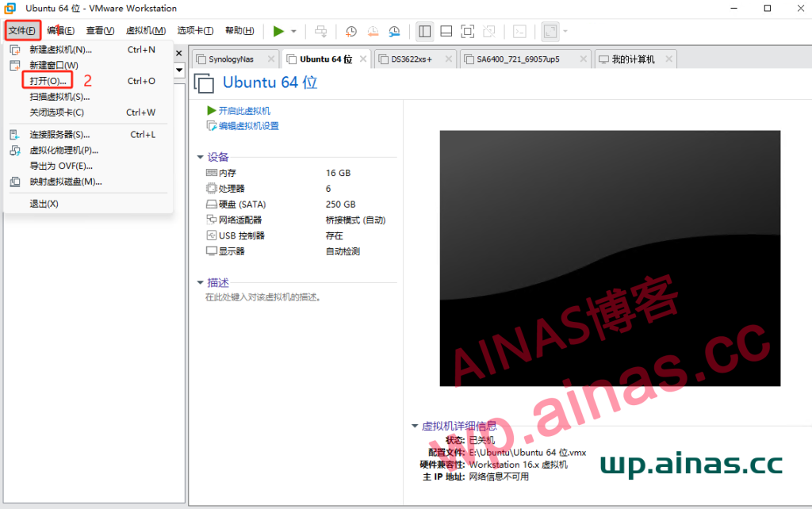Close the DS3622xs+ tab
The width and height of the screenshot is (812, 509).
[x=449, y=59]
